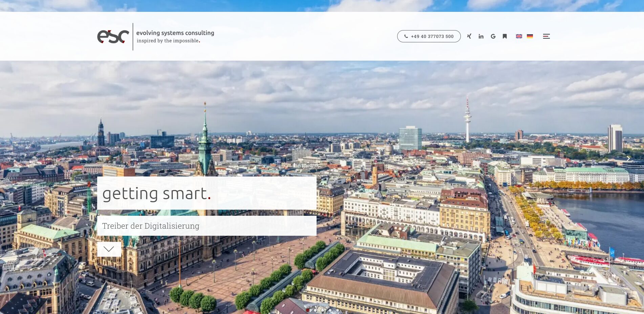Viewport: 644px width, 314px height.
Task: Select the second slider pagination dot
Action: [x=315, y=310]
